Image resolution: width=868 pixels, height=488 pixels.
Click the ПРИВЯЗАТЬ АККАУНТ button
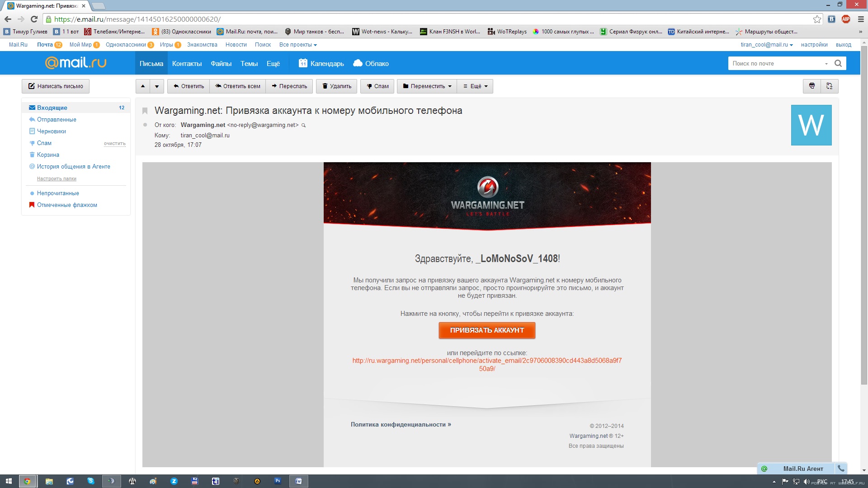coord(487,330)
